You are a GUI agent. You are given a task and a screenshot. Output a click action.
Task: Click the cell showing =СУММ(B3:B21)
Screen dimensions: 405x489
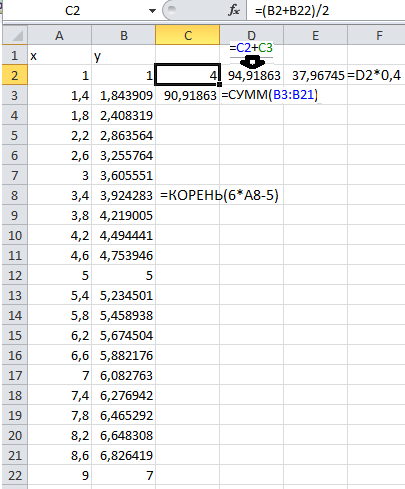pos(252,95)
